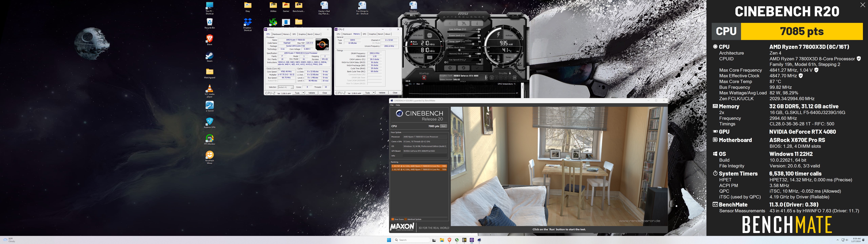Image resolution: width=868 pixels, height=244 pixels.
Task: Click Detach label in Afterburner
Action: coord(463,82)
